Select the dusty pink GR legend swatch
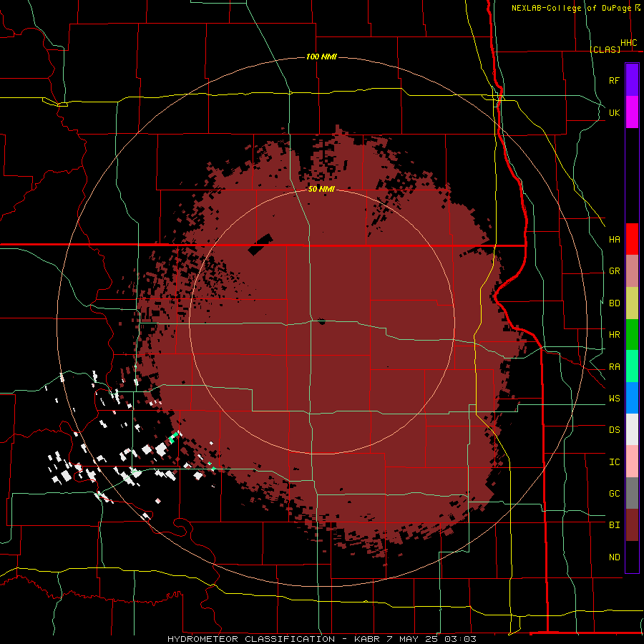 point(632,271)
